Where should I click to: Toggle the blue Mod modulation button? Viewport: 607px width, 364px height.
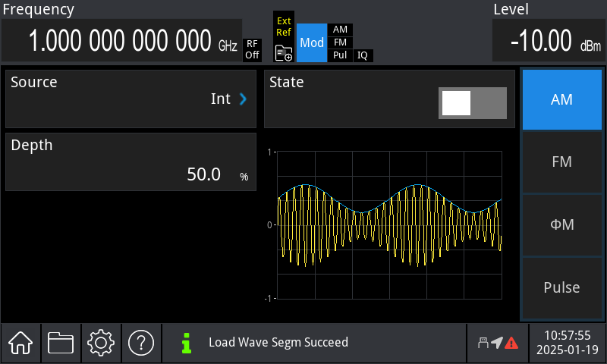point(311,42)
